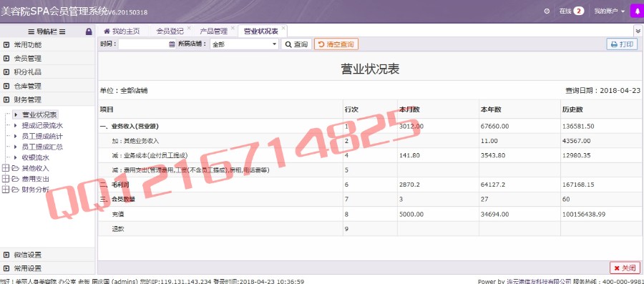Open the company link in the footer
The width and height of the screenshot is (644, 284).
point(539,282)
